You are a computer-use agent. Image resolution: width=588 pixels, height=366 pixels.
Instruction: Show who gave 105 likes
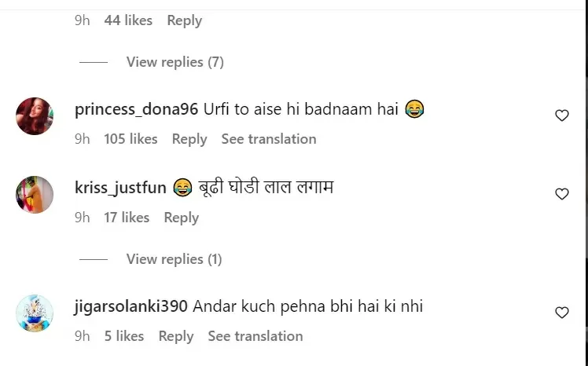point(130,139)
